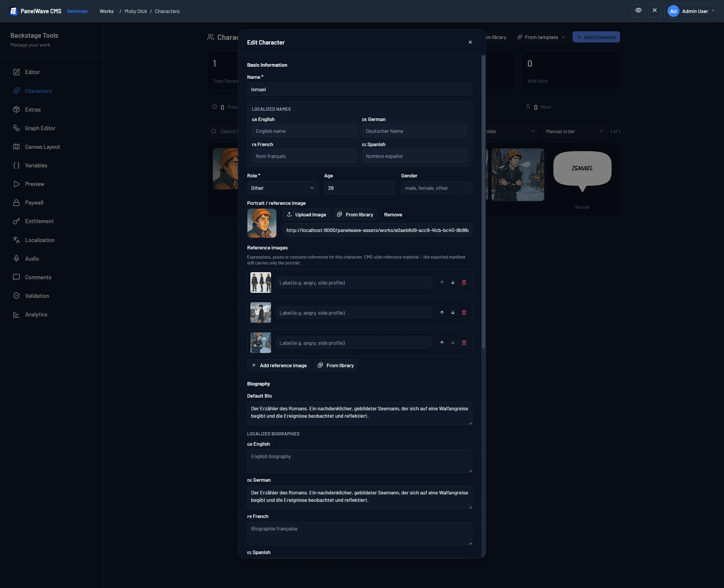Close the Edit Character dialog
Viewport: 724px width, 588px height.
[470, 42]
